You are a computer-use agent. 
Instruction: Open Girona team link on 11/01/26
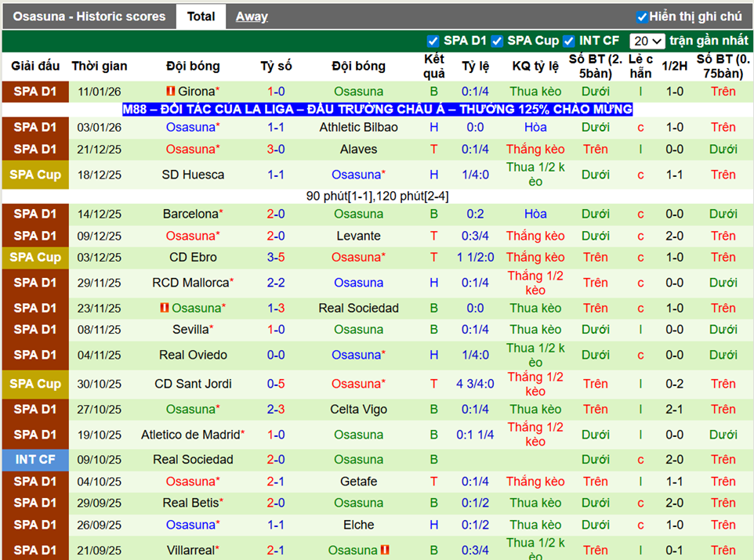(196, 92)
